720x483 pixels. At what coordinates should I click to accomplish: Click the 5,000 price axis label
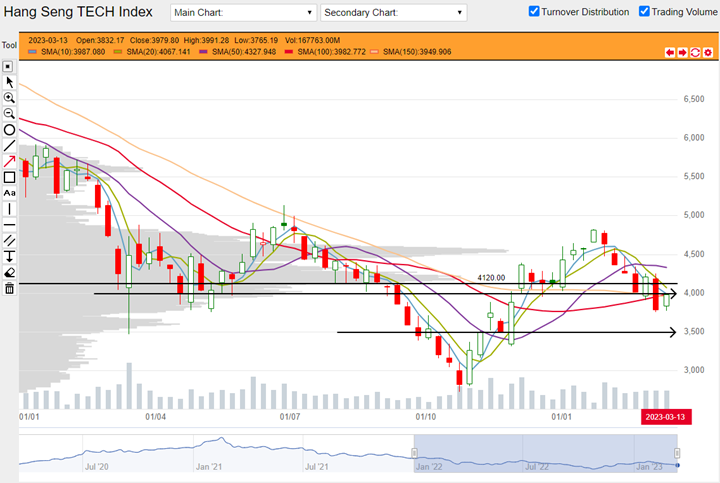coord(693,215)
